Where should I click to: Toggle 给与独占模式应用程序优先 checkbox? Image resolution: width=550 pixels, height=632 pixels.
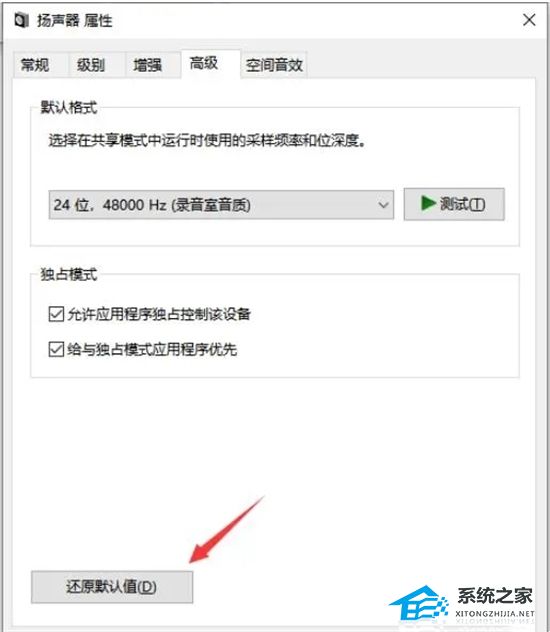click(x=56, y=349)
